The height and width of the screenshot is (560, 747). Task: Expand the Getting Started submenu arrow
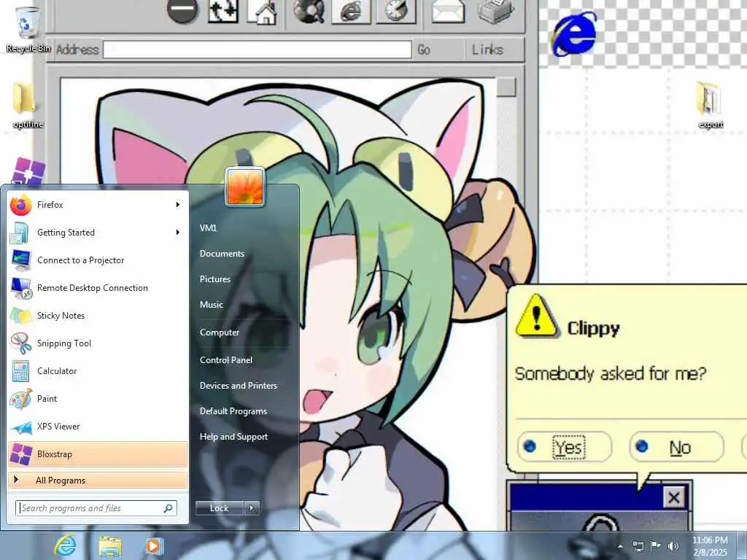click(x=178, y=233)
